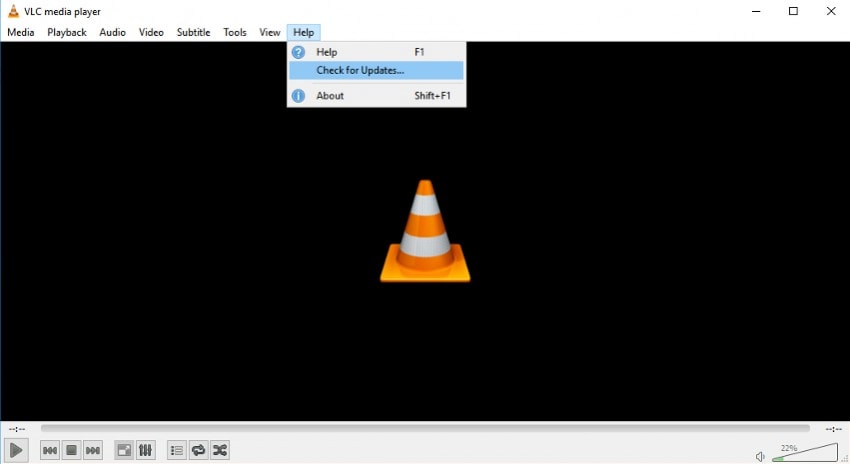Click elapsed time label left of seek bar
Screen dimensions: 850x464
click(17, 429)
